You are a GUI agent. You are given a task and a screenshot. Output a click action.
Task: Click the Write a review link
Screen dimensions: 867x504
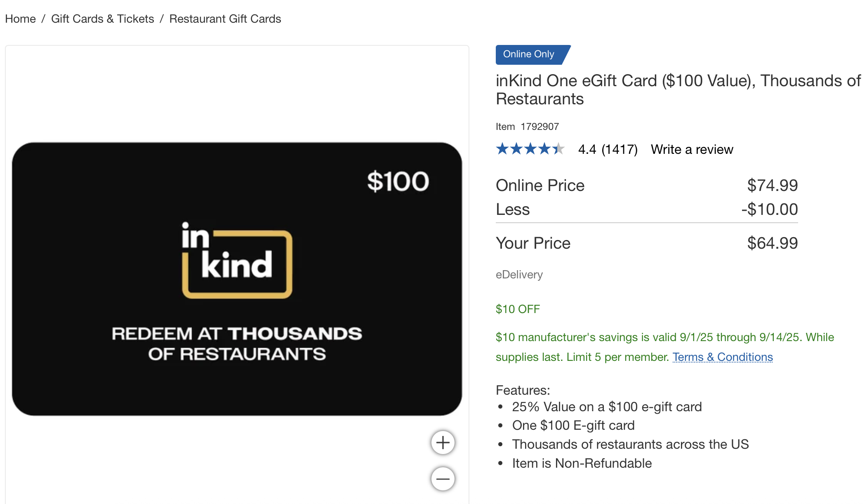[692, 149]
